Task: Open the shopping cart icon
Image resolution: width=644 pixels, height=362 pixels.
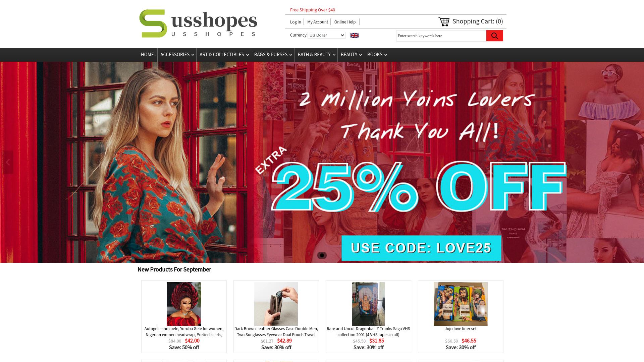Action: tap(444, 22)
